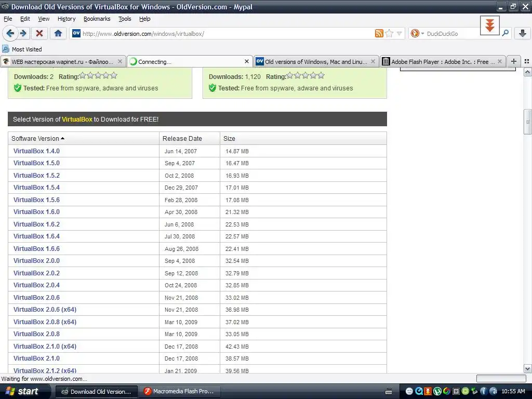Click the QuickTime tray icon
Image resolution: width=532 pixels, height=399 pixels.
(x=419, y=391)
